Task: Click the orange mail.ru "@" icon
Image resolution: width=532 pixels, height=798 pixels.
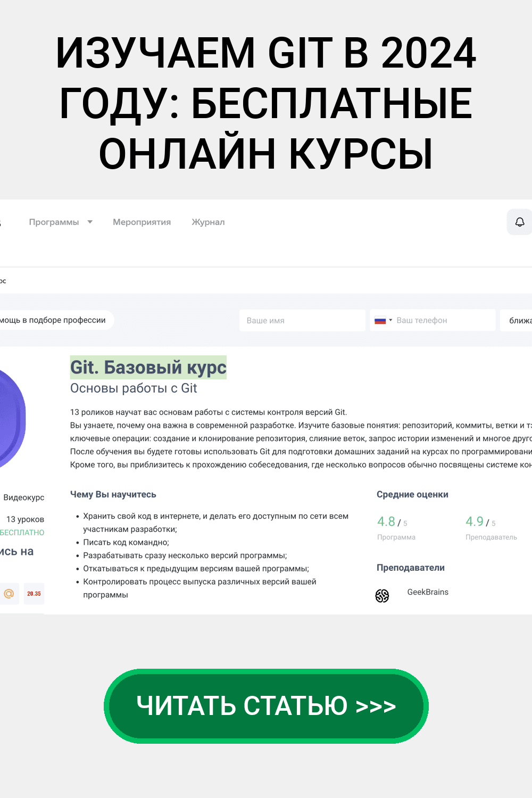Action: coord(9,593)
